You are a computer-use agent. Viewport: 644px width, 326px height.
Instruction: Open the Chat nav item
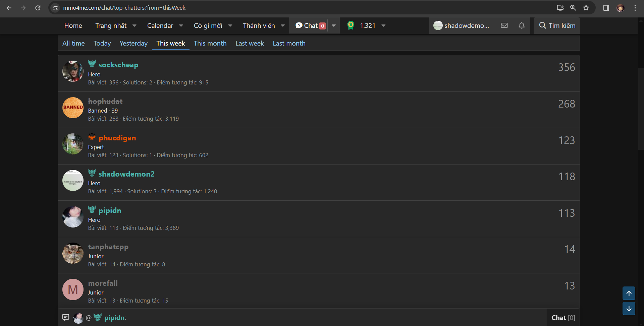click(311, 25)
